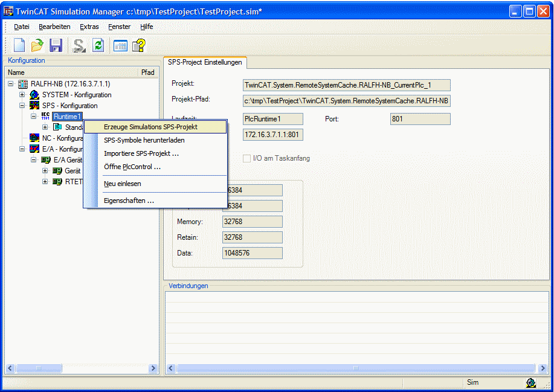
Task: Click the green Reload toolbar icon
Action: [98, 45]
